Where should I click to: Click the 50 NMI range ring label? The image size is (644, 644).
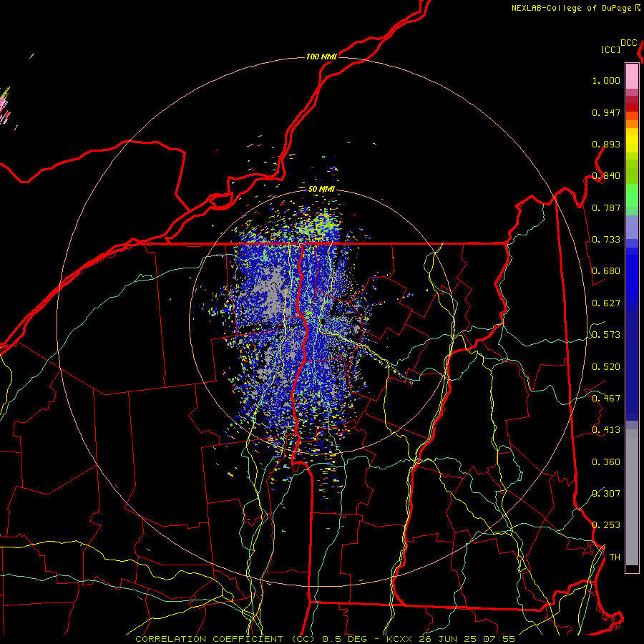[x=321, y=189]
